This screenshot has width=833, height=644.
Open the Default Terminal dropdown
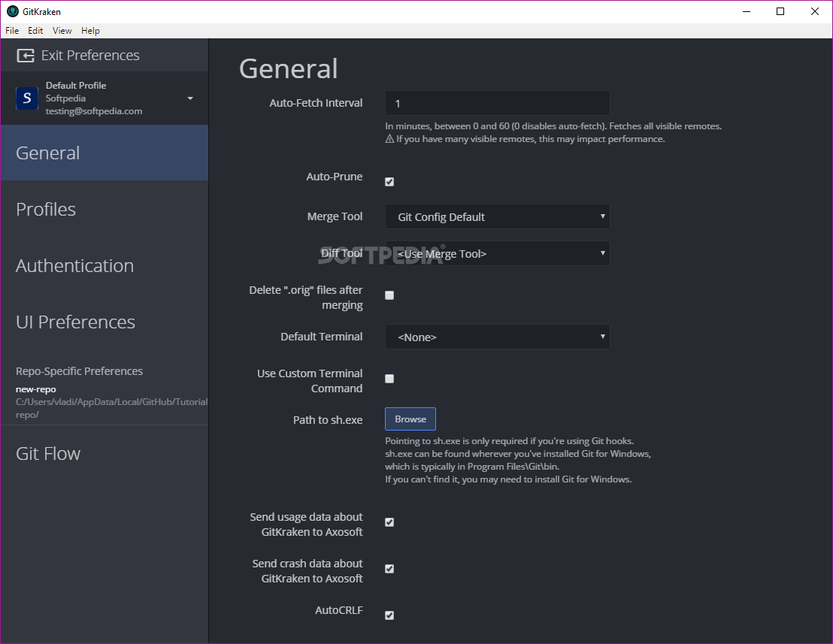[x=497, y=337]
